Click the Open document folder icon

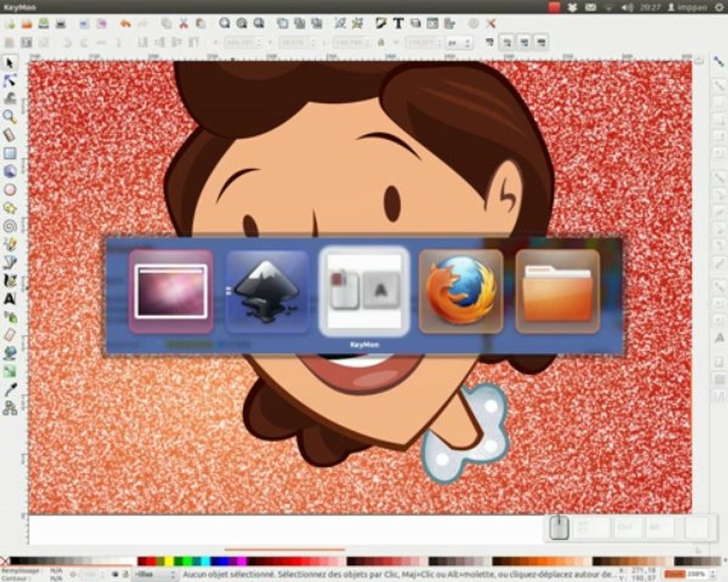27,23
